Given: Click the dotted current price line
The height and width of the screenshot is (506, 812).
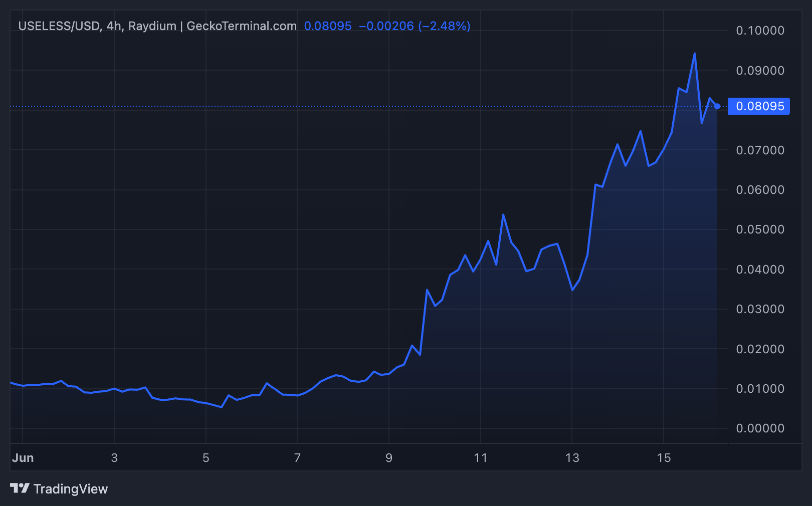Looking at the screenshot, I should click(x=351, y=106).
